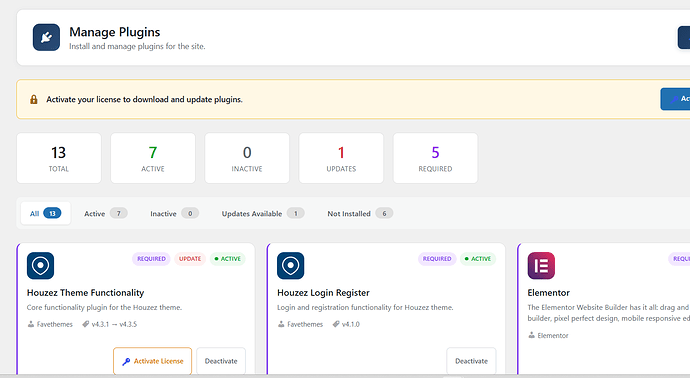
Task: Click REQUIRED badge on Houzez Theme Functionality card
Action: (x=151, y=259)
